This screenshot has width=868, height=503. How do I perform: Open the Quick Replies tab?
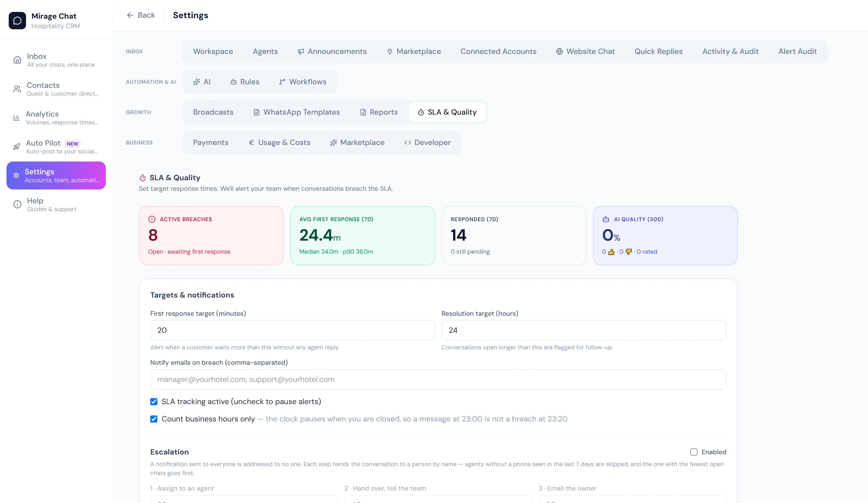(658, 51)
